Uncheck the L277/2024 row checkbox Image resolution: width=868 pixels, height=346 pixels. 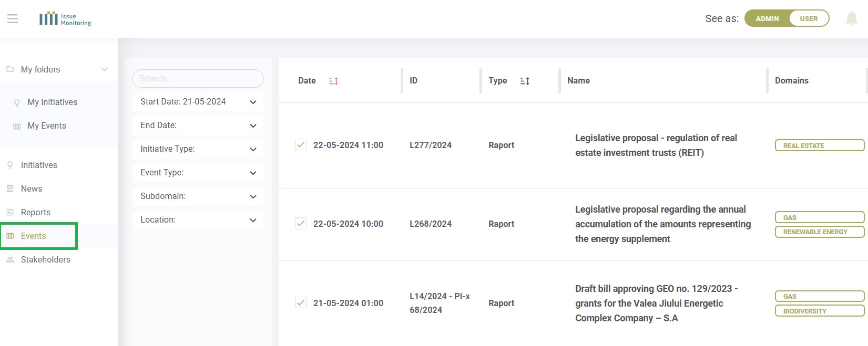tap(301, 144)
